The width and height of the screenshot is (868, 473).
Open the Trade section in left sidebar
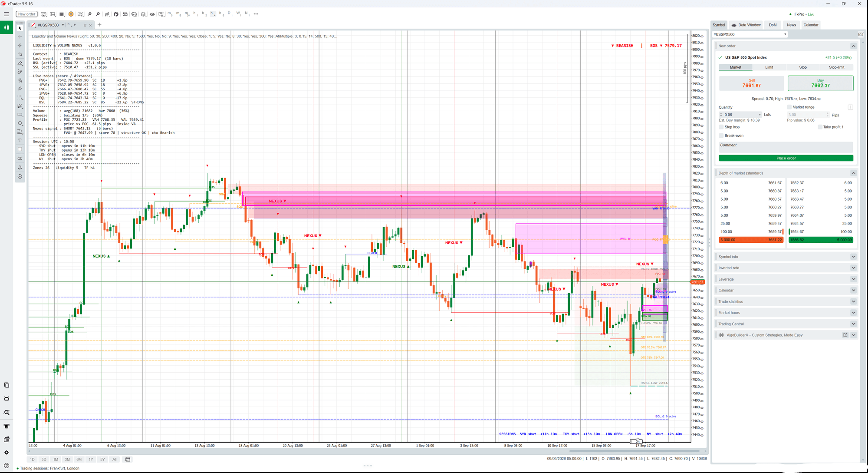[7, 27]
